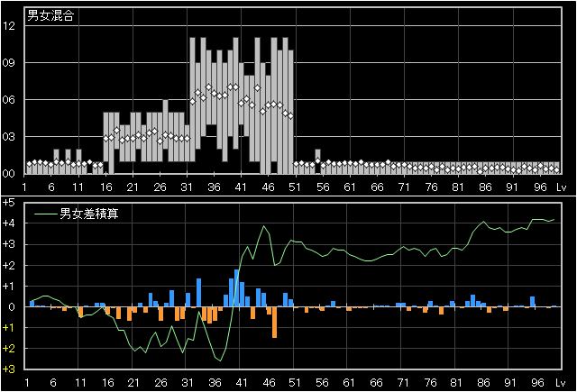
Task: Select the white +3 y-axis value of the 男女差積算 chart
Action: pyautogui.click(x=8, y=244)
